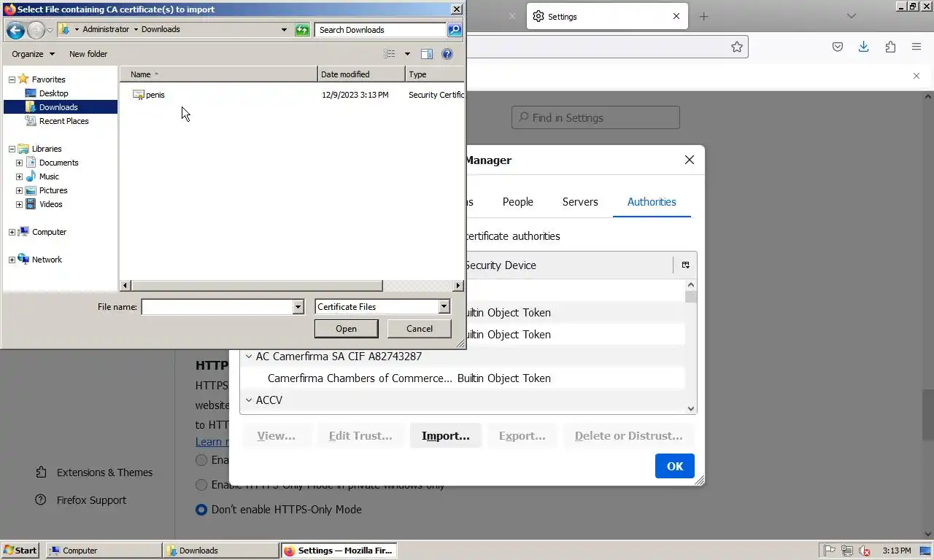Open Firefox hamburger application menu
934x560 pixels.
pyautogui.click(x=916, y=47)
